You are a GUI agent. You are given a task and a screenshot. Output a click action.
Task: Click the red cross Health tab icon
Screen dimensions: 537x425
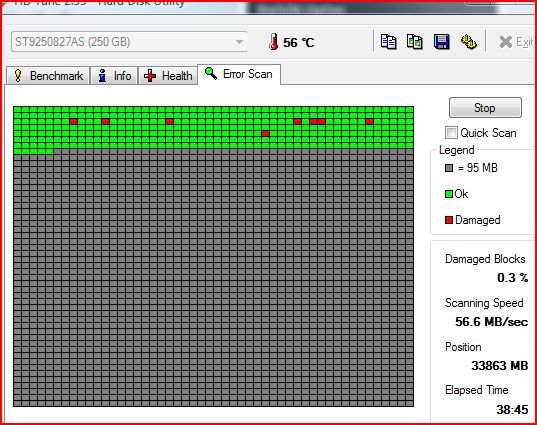pyautogui.click(x=150, y=76)
